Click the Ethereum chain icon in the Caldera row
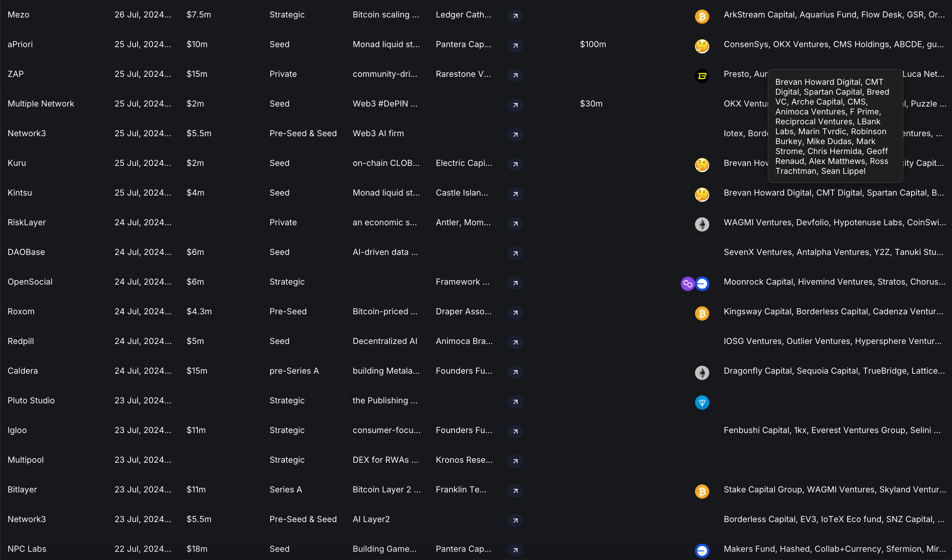 coord(702,372)
